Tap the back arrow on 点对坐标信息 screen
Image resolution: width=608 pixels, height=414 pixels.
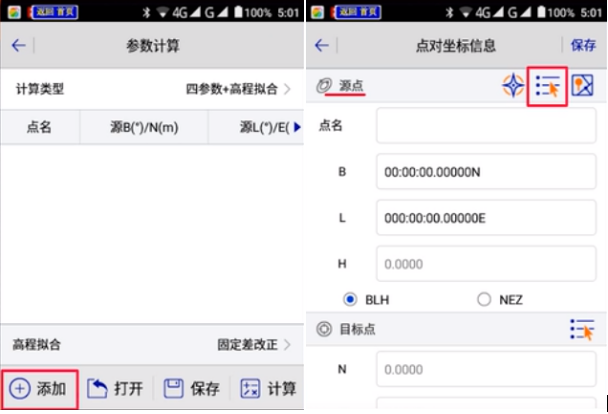(x=322, y=46)
